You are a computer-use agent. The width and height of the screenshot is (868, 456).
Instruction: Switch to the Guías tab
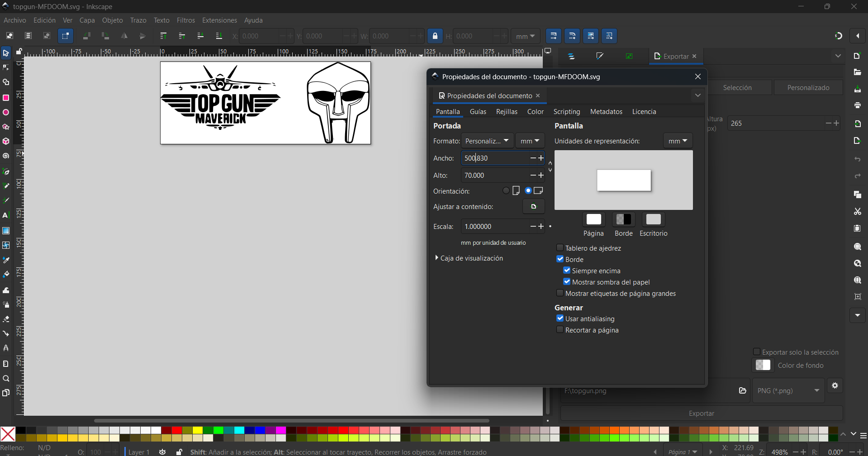pos(478,112)
